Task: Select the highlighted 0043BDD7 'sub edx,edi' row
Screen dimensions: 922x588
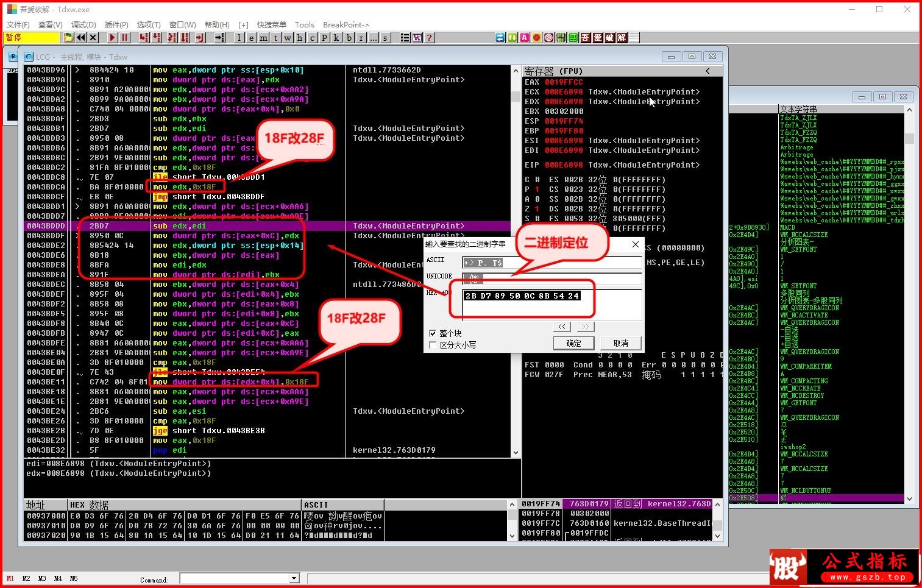Action: [x=268, y=226]
